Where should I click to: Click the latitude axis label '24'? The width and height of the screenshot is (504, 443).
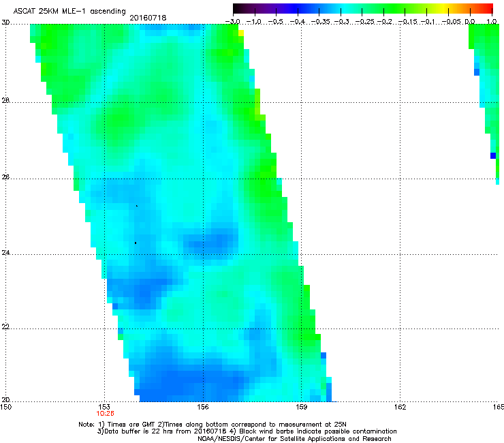(x=5, y=253)
